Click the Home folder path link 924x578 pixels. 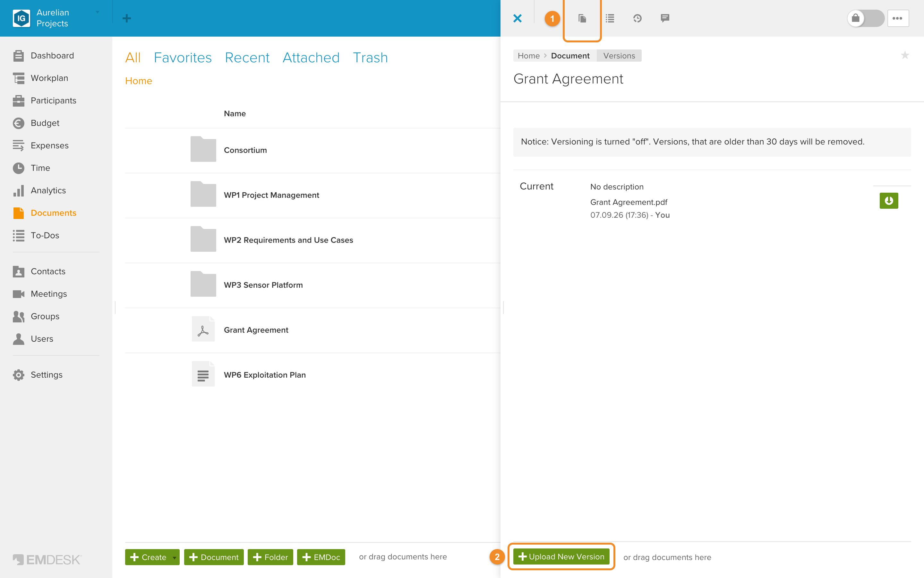(x=139, y=81)
